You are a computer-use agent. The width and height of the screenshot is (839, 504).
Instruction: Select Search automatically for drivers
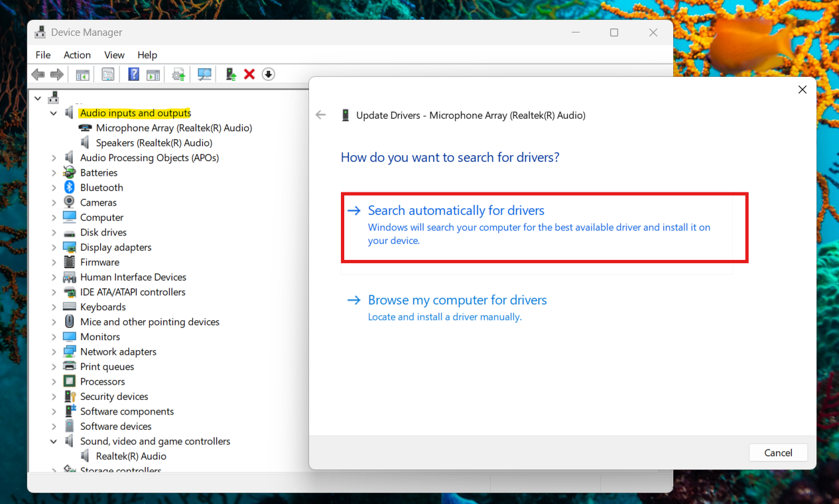[456, 210]
